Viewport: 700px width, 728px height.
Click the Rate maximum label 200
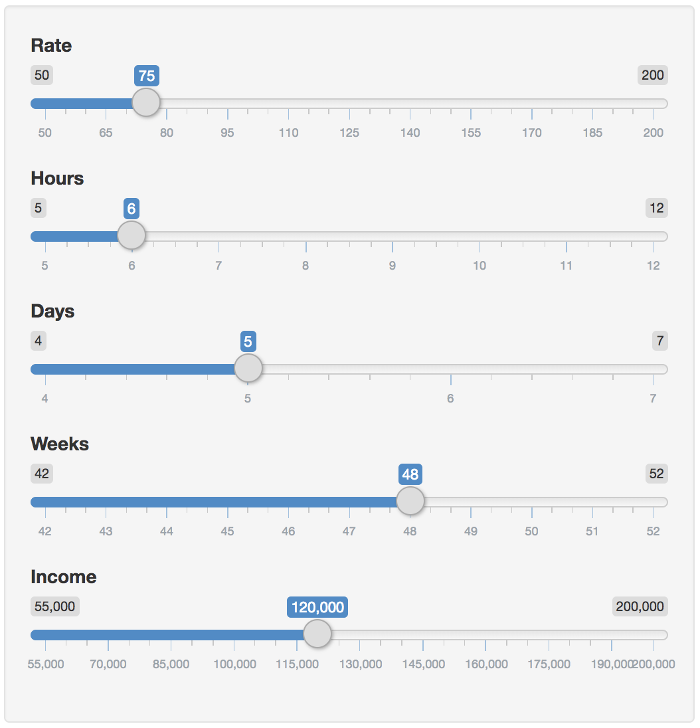(x=652, y=75)
